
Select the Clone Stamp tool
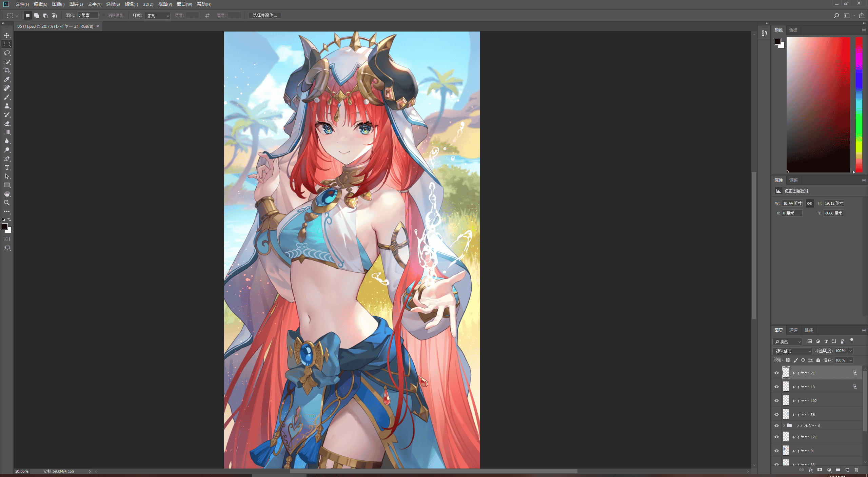coord(7,106)
